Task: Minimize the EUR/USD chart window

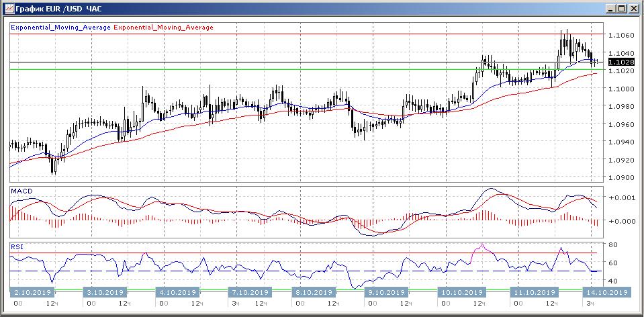Action: tap(610, 9)
